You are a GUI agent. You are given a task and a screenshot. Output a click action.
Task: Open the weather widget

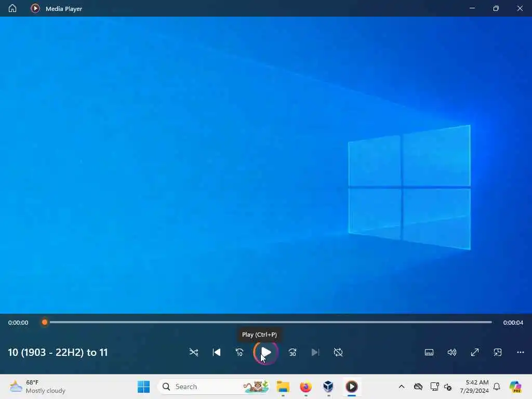[37, 387]
